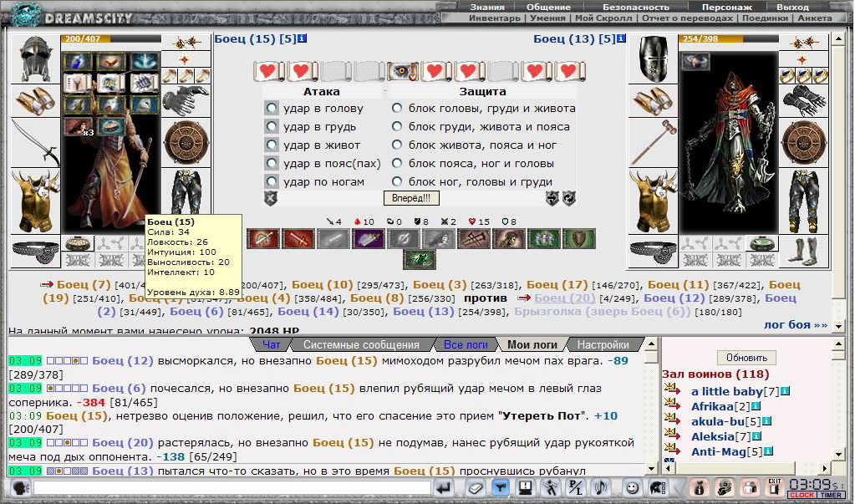
Task: Open the Все логи tab
Action: point(466,344)
